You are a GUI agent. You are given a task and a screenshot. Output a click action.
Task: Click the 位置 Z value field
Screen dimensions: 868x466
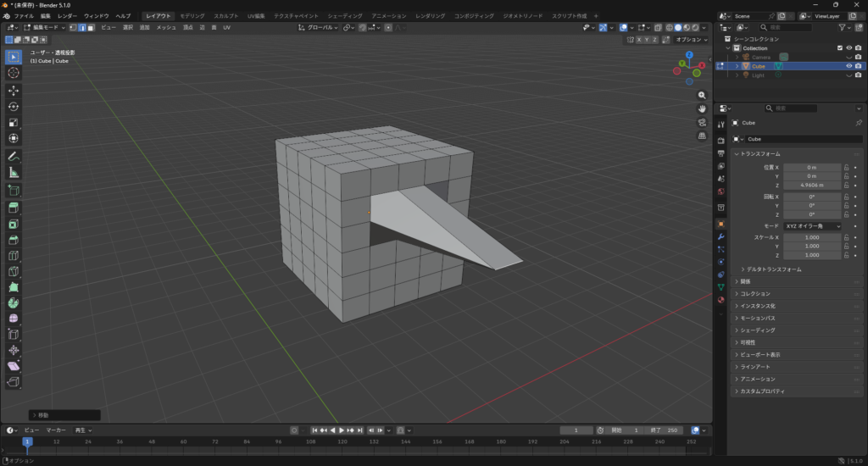(x=812, y=185)
